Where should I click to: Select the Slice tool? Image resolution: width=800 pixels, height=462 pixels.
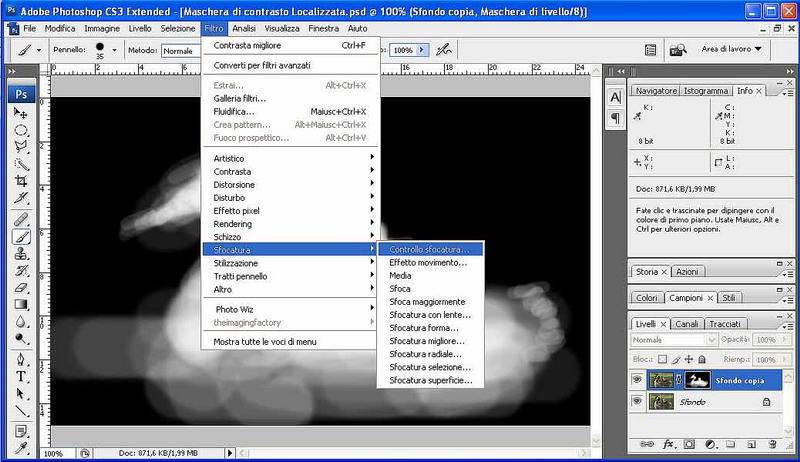coord(21,198)
